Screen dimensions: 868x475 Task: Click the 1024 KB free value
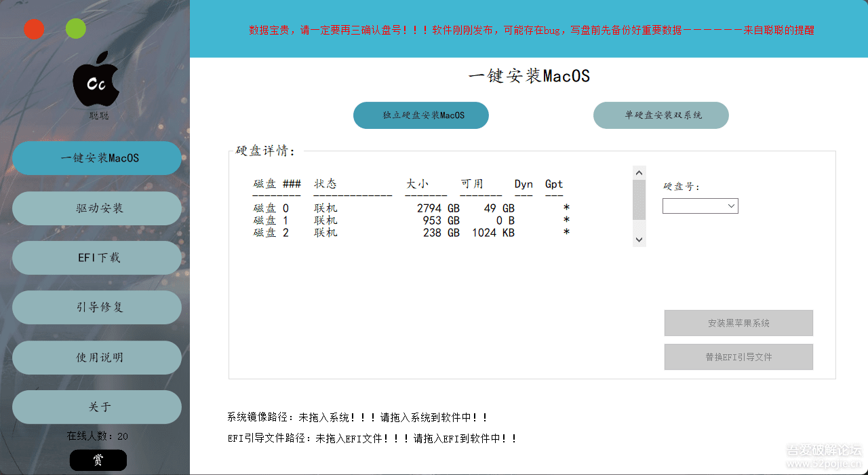(x=494, y=233)
